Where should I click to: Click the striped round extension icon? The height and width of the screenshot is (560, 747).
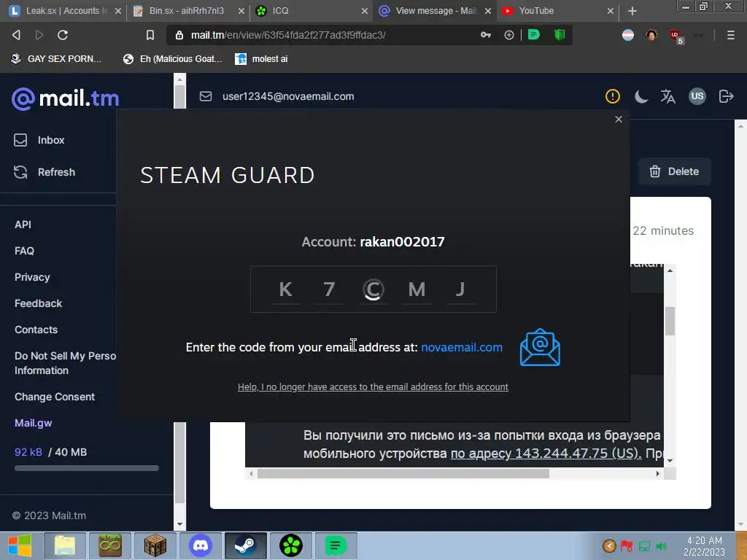tap(628, 35)
